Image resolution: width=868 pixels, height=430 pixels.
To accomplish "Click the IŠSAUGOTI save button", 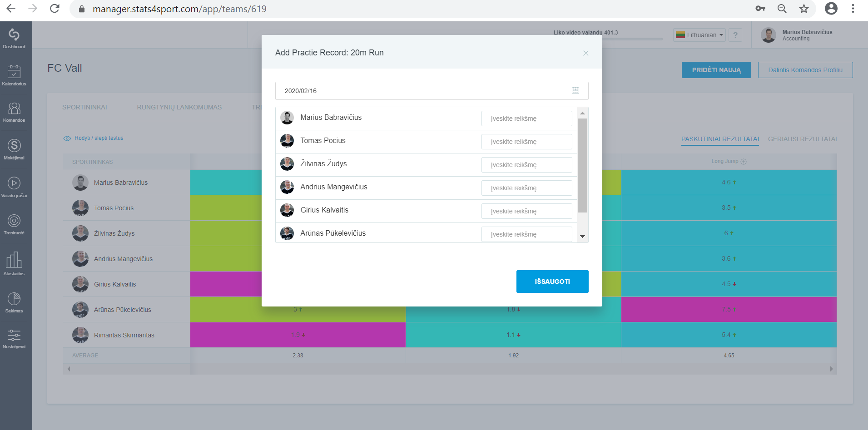I will click(552, 282).
